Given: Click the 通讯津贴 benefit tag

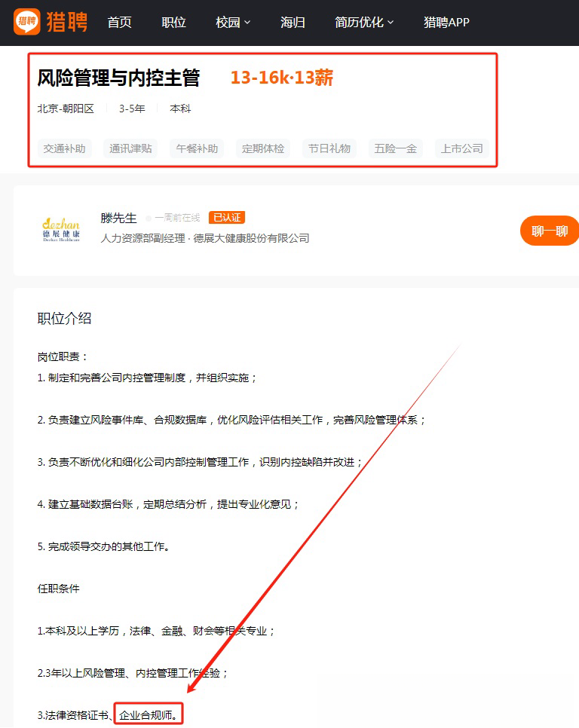Looking at the screenshot, I should coord(130,148).
